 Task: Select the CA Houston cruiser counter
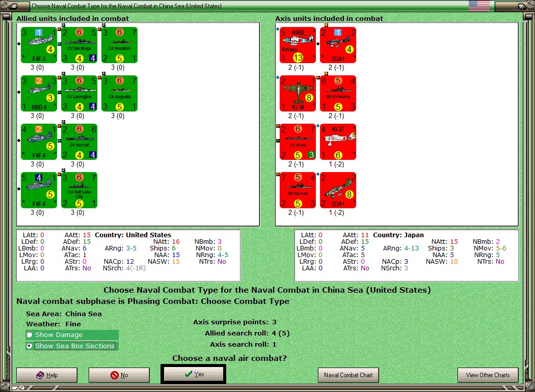click(x=119, y=45)
